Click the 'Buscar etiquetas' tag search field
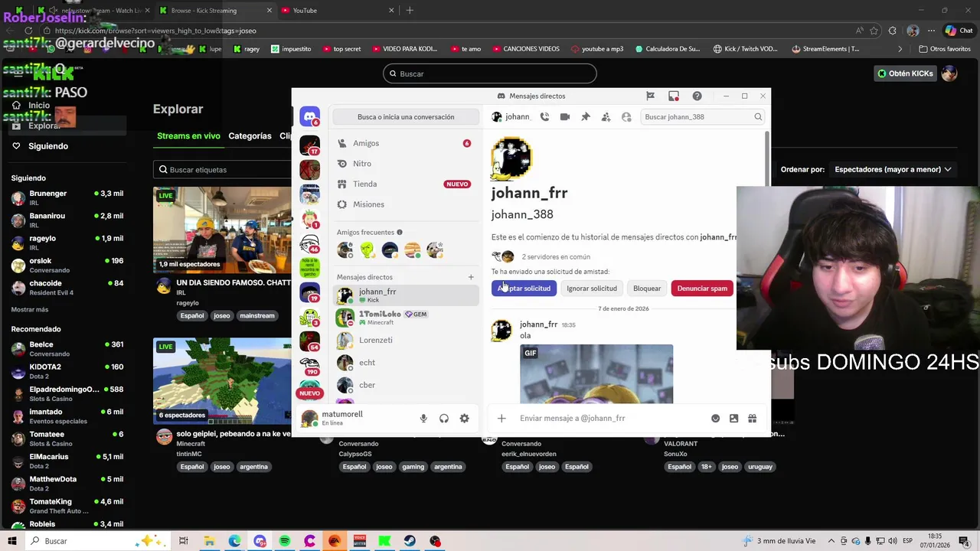This screenshot has width=980, height=551. 222,170
